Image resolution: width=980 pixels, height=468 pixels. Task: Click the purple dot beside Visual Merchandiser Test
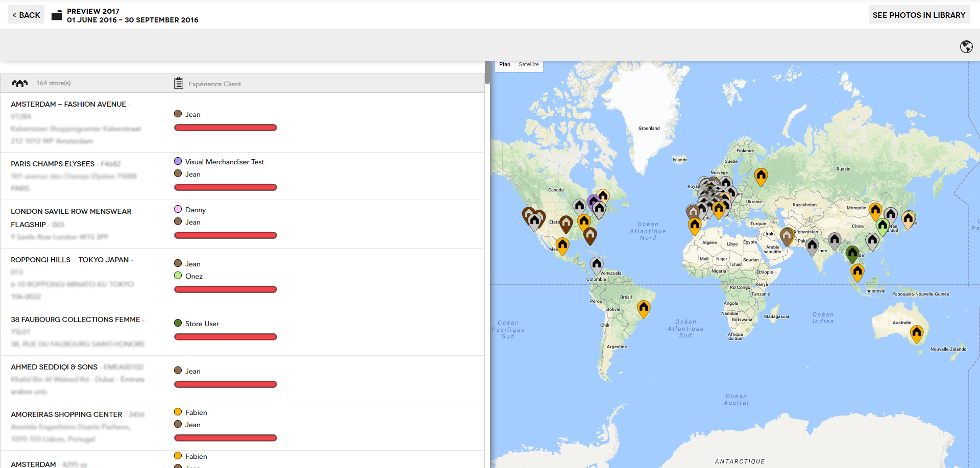178,161
